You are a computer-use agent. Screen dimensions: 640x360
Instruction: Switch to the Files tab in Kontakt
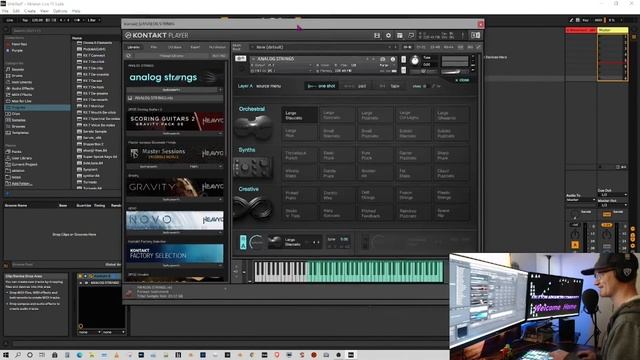(153, 47)
